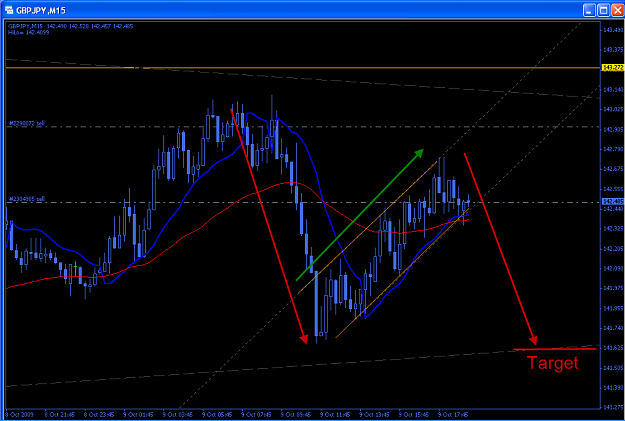Click the 142.675 price scale label

(x=613, y=169)
